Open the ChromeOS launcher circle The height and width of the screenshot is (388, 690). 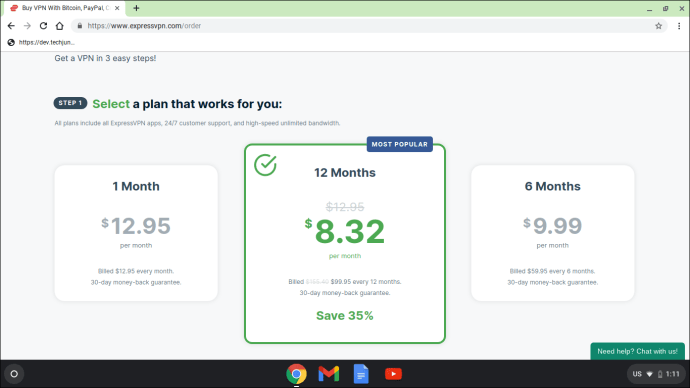[14, 374]
